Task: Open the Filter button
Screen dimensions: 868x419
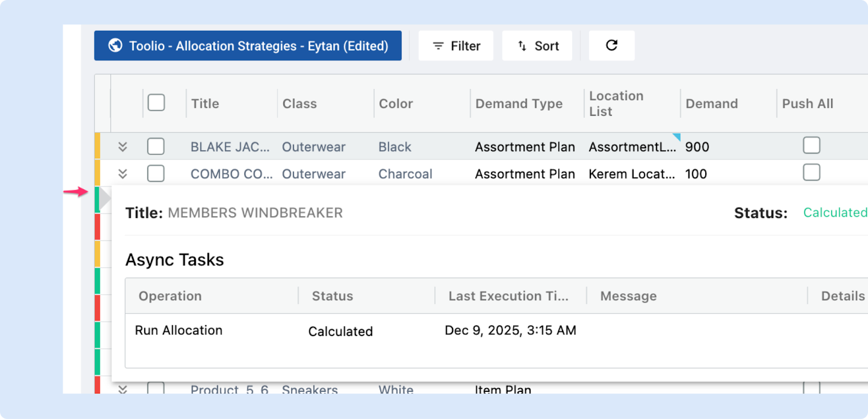Action: pyautogui.click(x=456, y=46)
